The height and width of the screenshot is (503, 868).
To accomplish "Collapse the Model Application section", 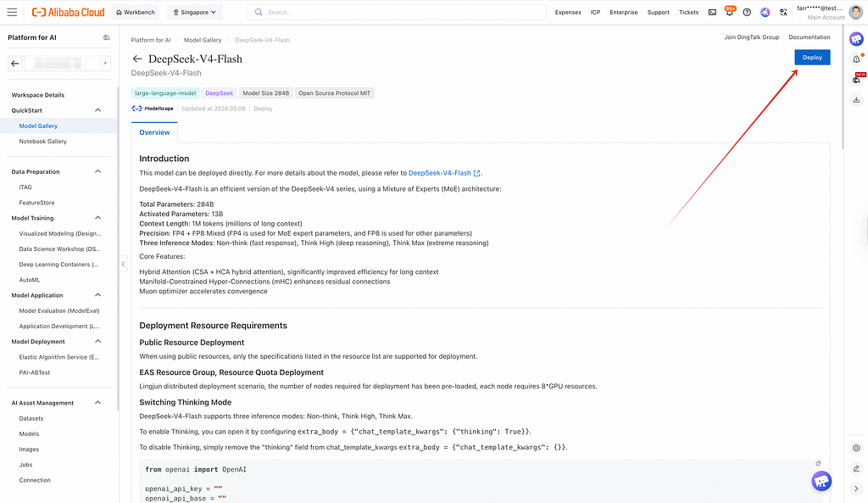I will pos(98,295).
